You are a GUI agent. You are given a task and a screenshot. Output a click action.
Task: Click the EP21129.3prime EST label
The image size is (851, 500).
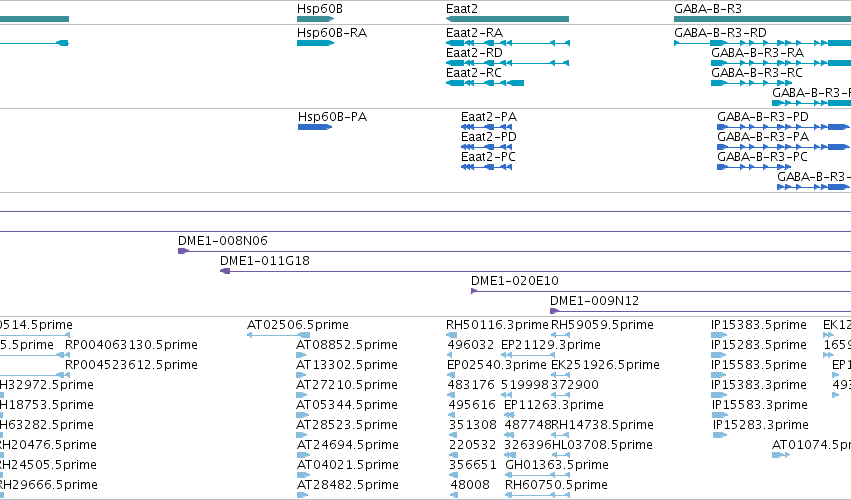pyautogui.click(x=551, y=345)
